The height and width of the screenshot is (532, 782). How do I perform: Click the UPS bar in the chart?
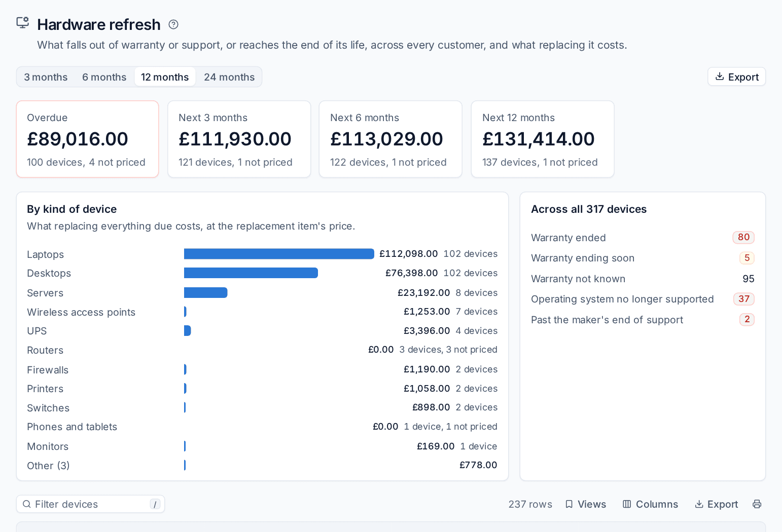tap(188, 331)
